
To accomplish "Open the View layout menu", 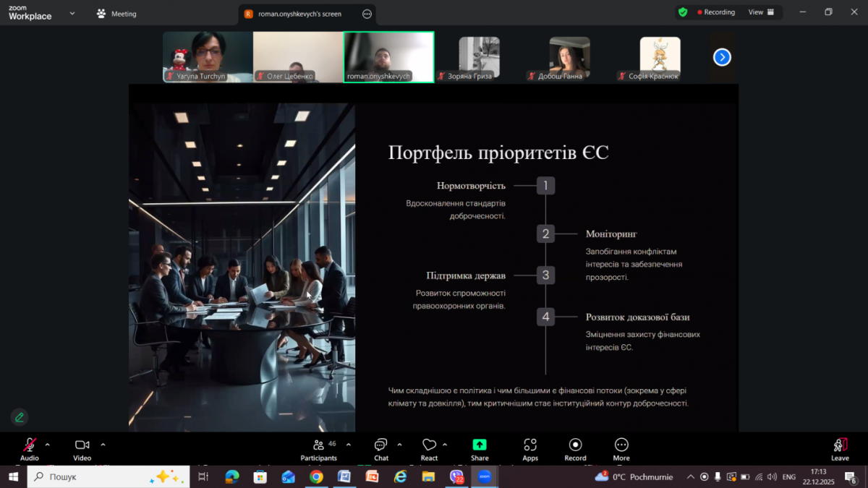I will [x=761, y=12].
